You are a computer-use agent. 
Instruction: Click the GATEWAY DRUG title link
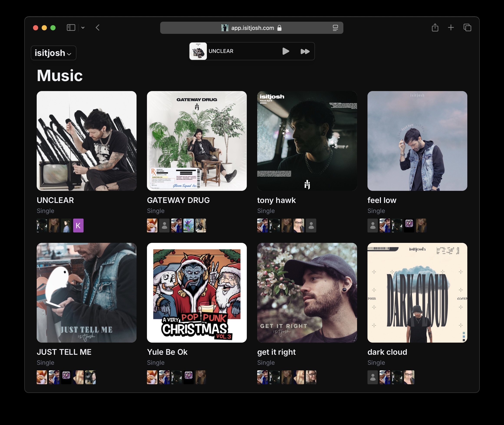[x=178, y=200]
